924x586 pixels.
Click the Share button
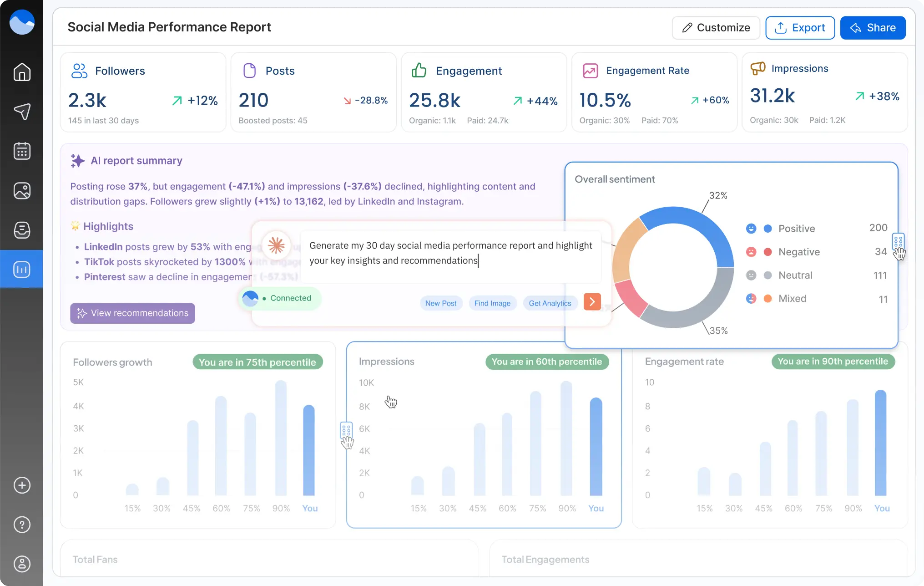coord(873,27)
